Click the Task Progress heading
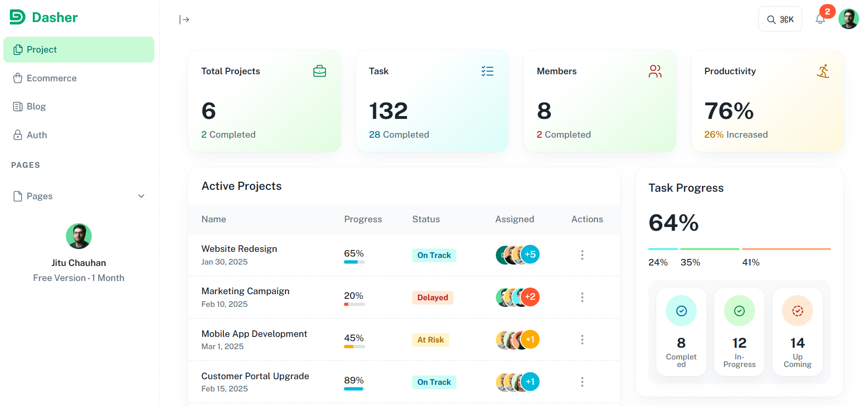The height and width of the screenshot is (406, 868). [686, 188]
